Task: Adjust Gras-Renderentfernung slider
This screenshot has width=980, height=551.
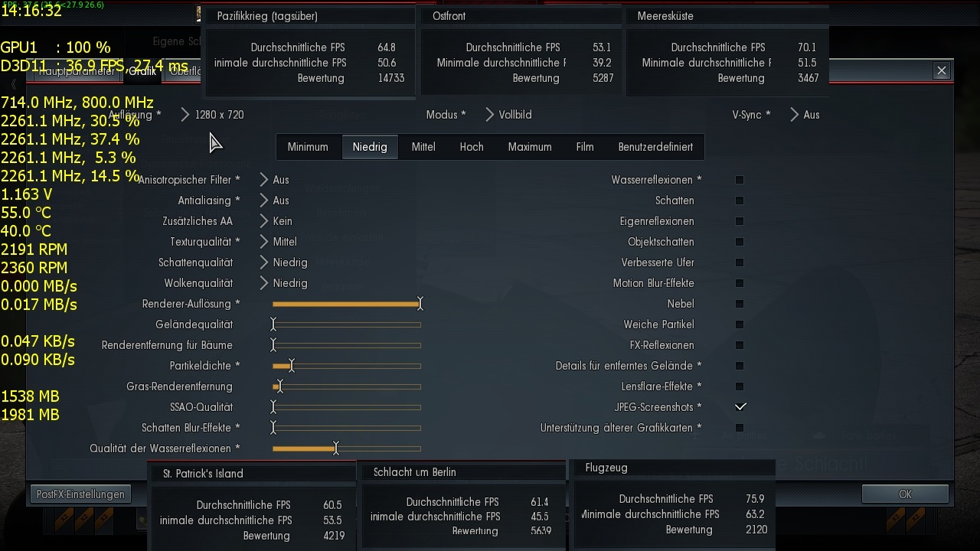Action: point(347,386)
